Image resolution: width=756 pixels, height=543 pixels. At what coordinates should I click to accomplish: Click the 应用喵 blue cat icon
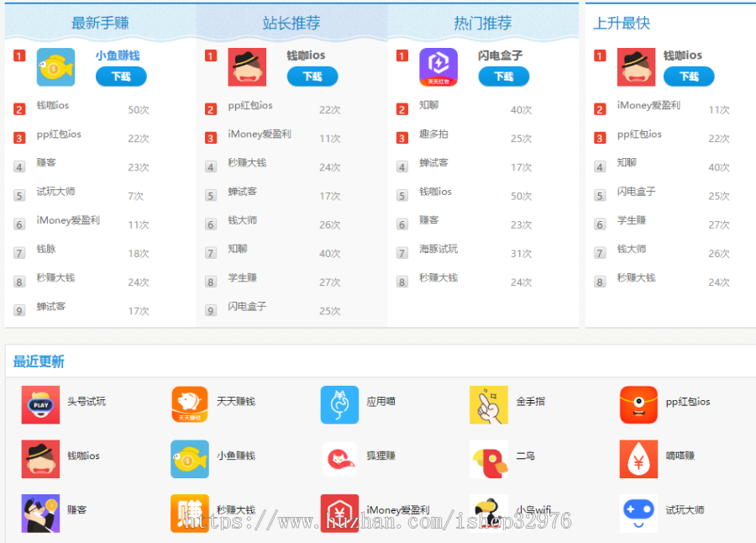click(x=339, y=403)
